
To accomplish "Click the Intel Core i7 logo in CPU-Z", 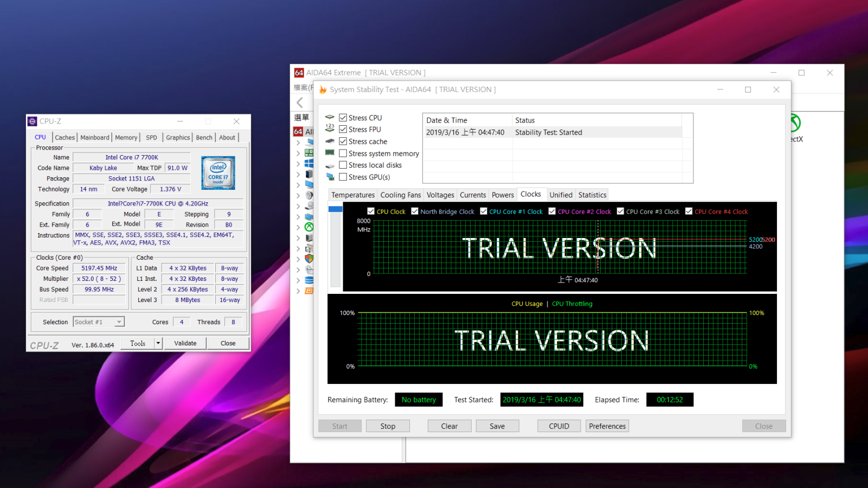I will click(x=218, y=173).
